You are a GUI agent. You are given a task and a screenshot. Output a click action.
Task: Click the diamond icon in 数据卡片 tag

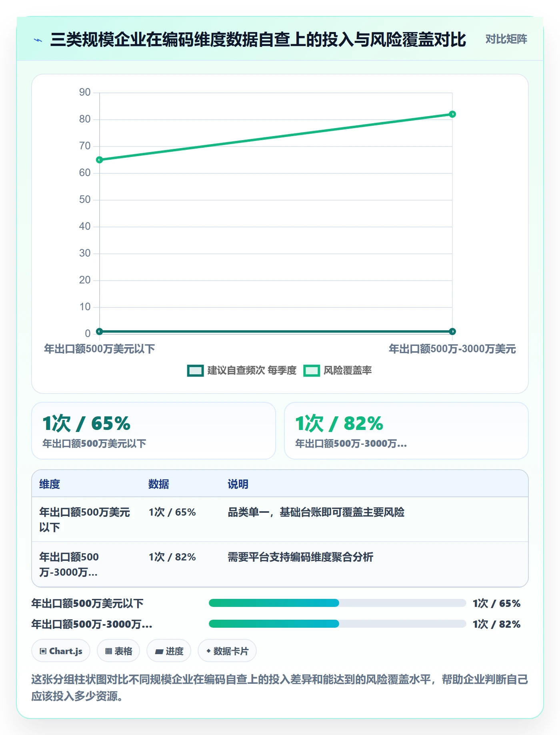coord(208,651)
